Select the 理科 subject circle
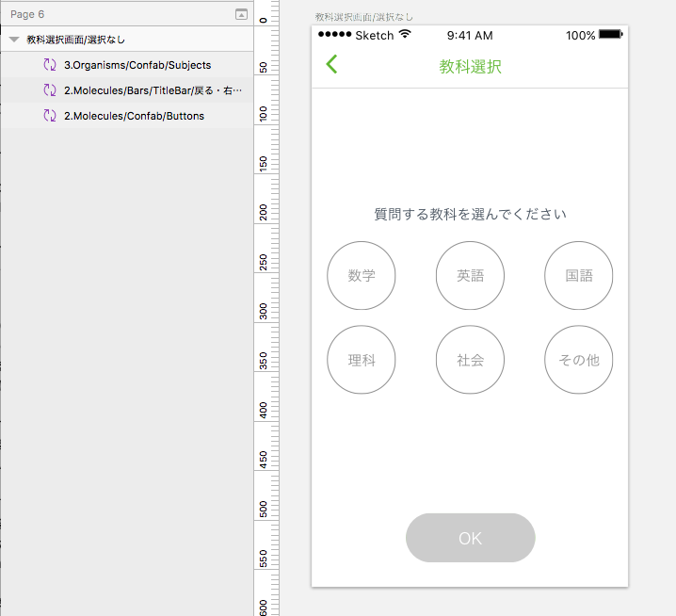This screenshot has height=616, width=676. (x=362, y=360)
